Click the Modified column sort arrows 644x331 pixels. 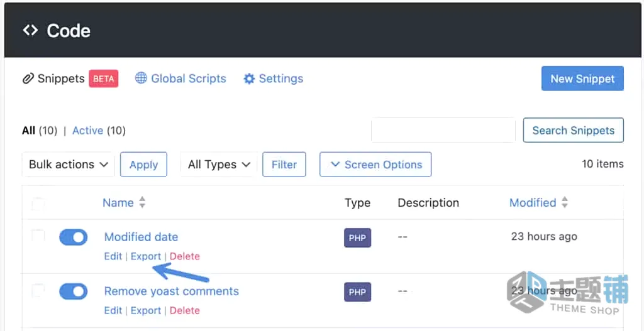tap(565, 202)
